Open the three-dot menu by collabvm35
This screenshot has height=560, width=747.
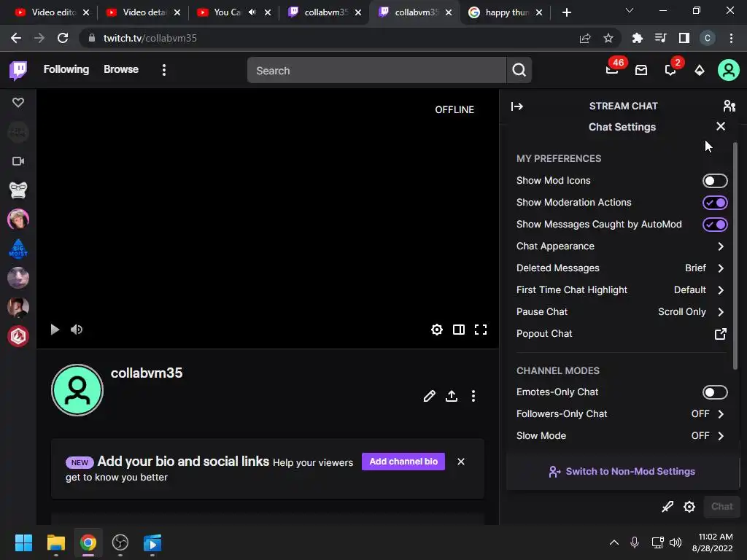coord(473,396)
